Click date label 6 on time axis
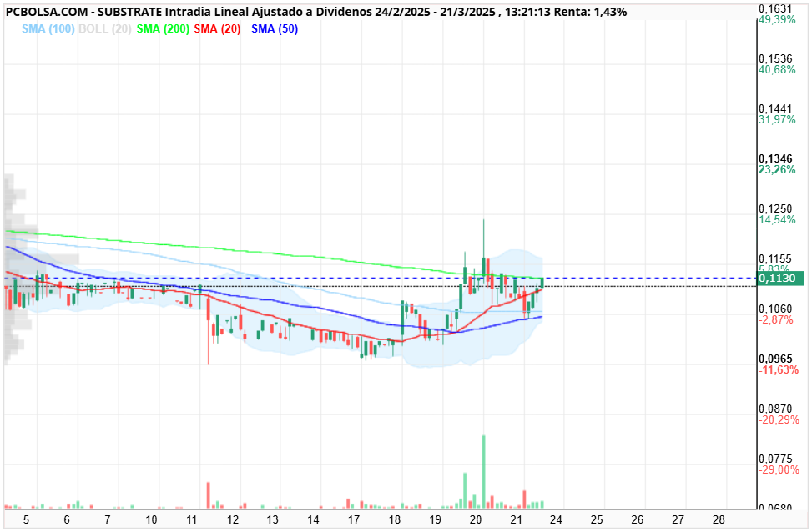This screenshot has height=532, width=812. pos(66,520)
